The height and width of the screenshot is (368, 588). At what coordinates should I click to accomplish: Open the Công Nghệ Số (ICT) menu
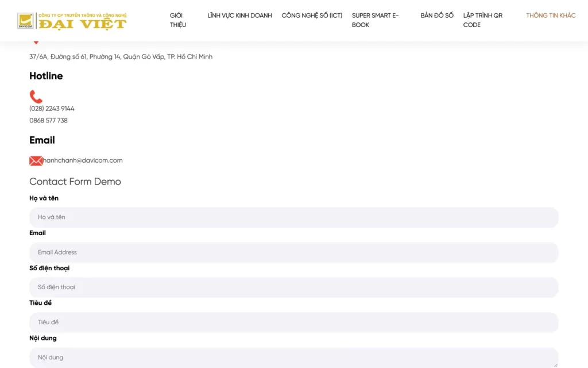312,16
